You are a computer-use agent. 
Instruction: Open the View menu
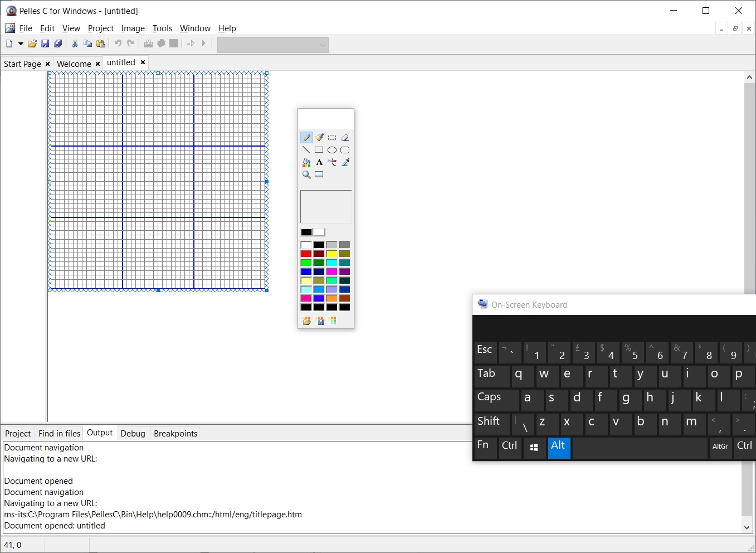71,28
